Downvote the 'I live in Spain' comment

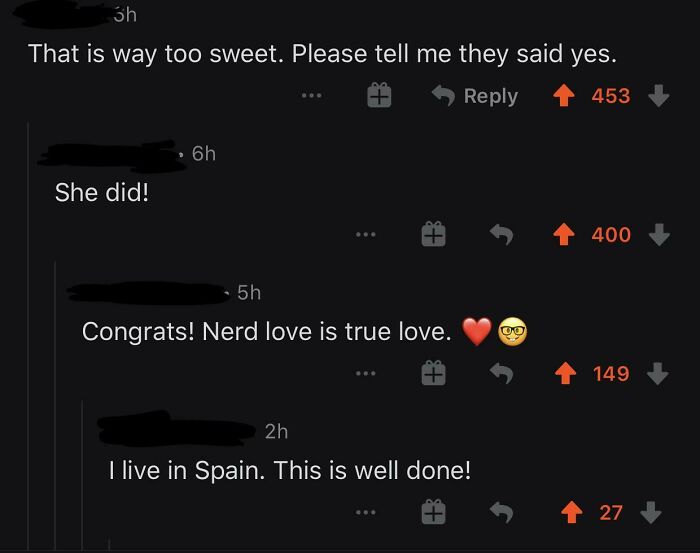tap(650, 513)
